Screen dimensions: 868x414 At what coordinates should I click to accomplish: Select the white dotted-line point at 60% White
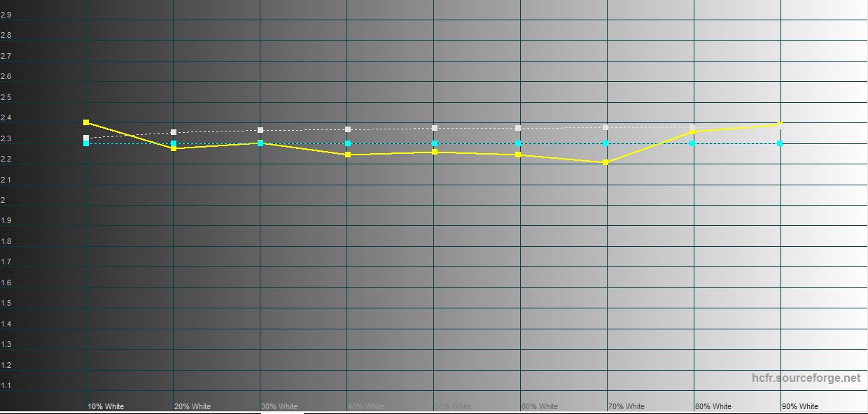coord(518,128)
